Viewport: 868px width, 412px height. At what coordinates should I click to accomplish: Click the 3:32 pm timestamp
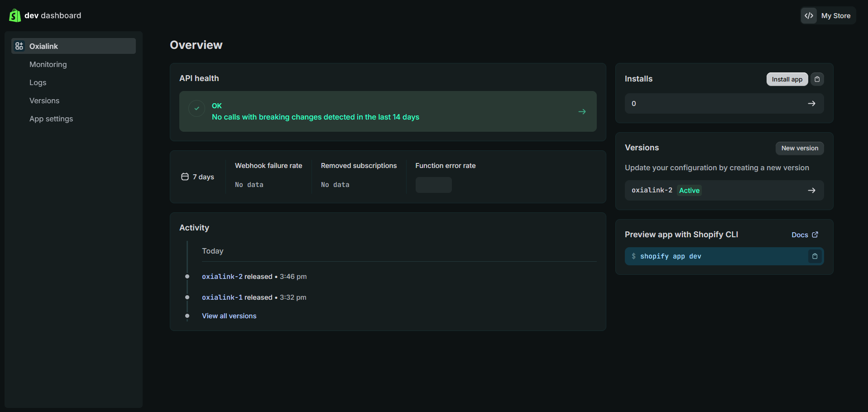pos(293,297)
